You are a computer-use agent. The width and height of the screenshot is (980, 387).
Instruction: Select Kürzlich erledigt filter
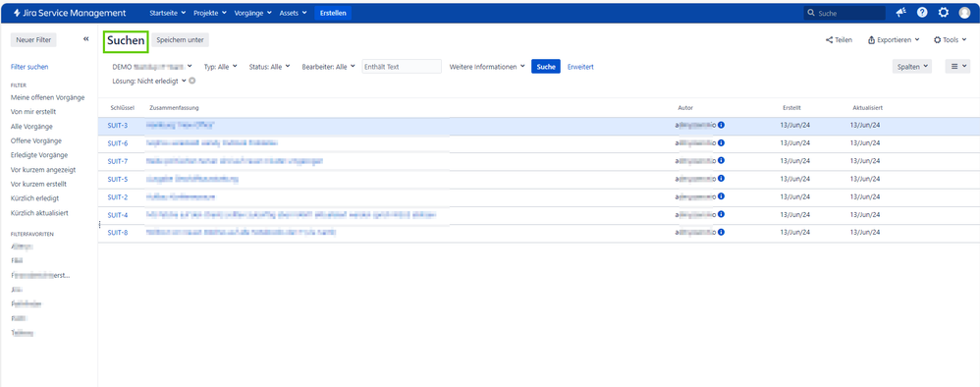pos(35,198)
